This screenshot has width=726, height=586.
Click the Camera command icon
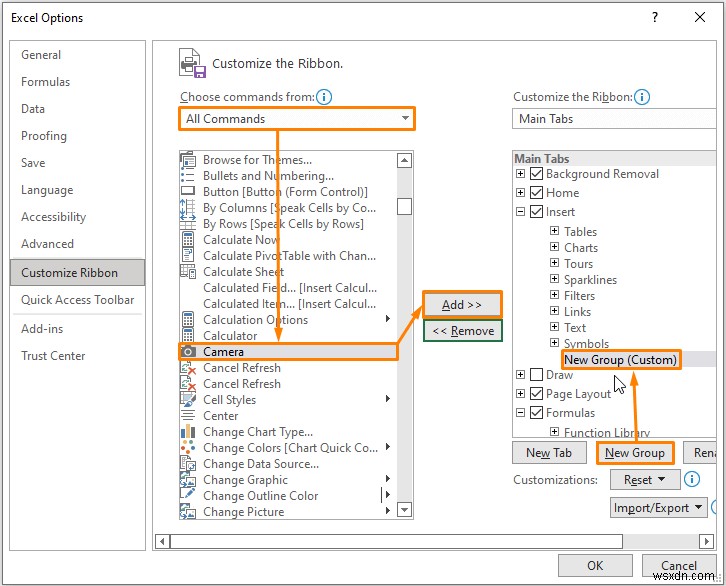pos(188,352)
